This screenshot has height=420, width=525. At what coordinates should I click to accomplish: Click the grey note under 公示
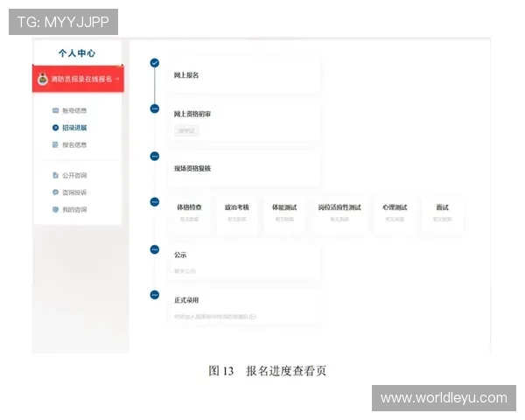pos(185,271)
